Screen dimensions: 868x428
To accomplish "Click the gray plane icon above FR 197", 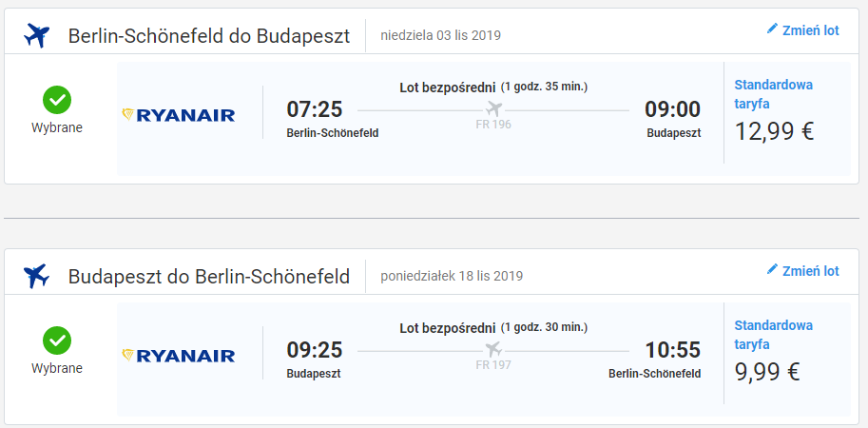I will (x=493, y=349).
